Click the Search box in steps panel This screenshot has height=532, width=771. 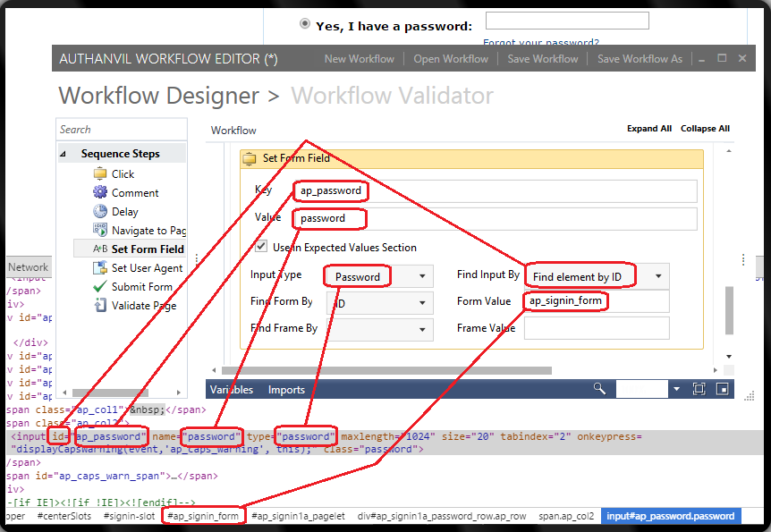[122, 130]
